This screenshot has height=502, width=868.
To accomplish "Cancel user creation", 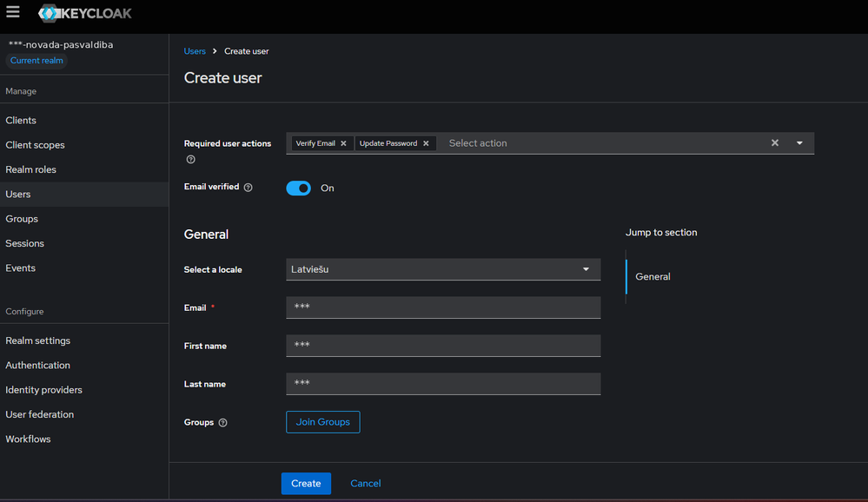I will 365,483.
